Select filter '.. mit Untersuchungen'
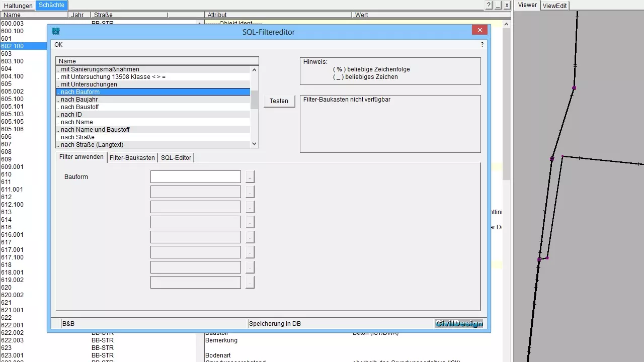 (x=153, y=84)
